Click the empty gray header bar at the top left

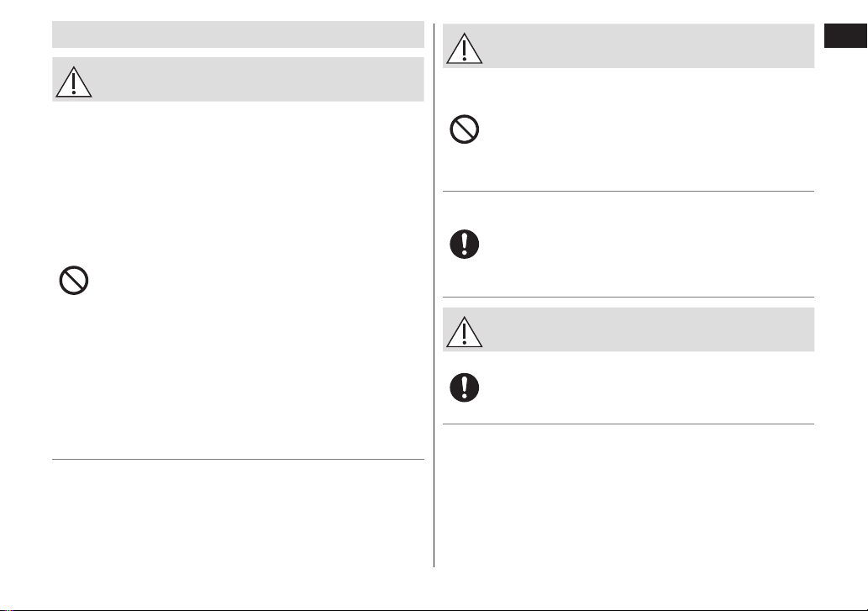(x=238, y=34)
